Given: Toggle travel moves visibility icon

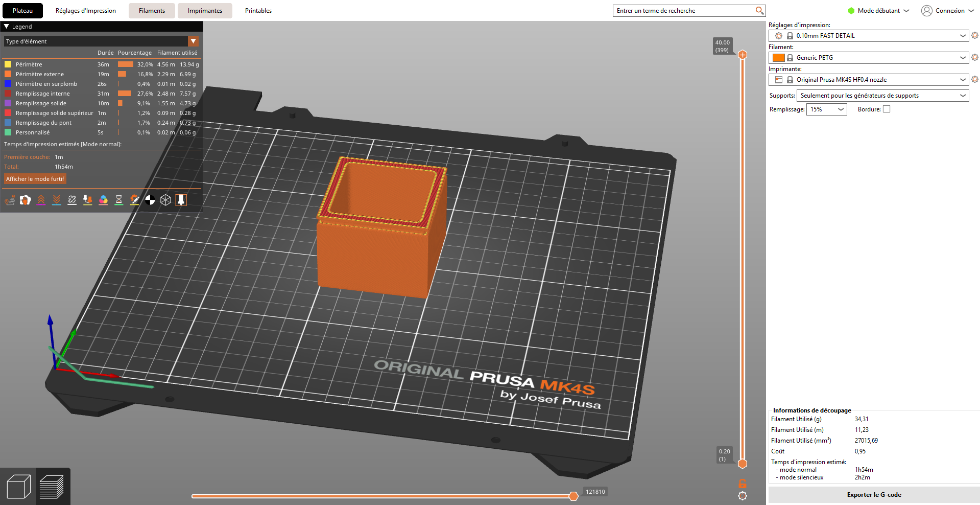Looking at the screenshot, I should click(x=10, y=200).
